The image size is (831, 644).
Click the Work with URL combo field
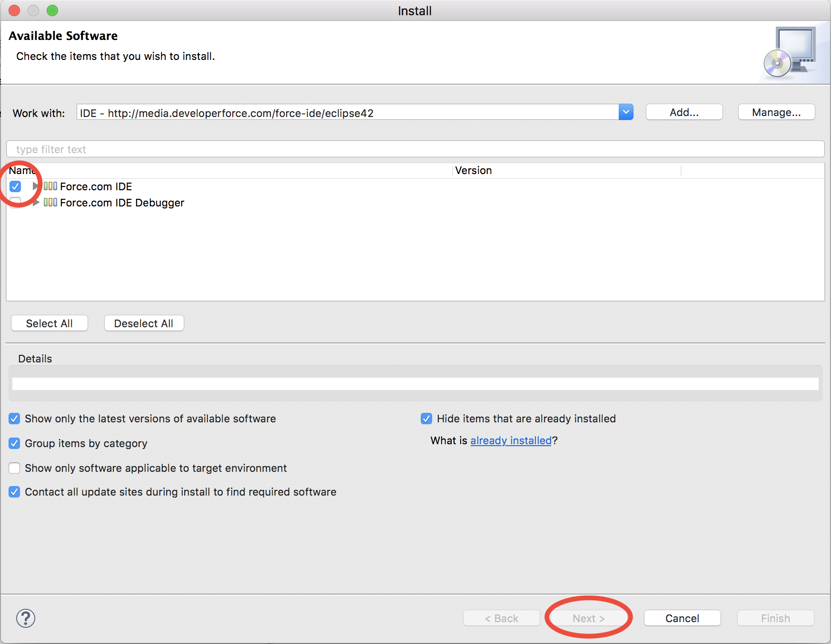[347, 112]
